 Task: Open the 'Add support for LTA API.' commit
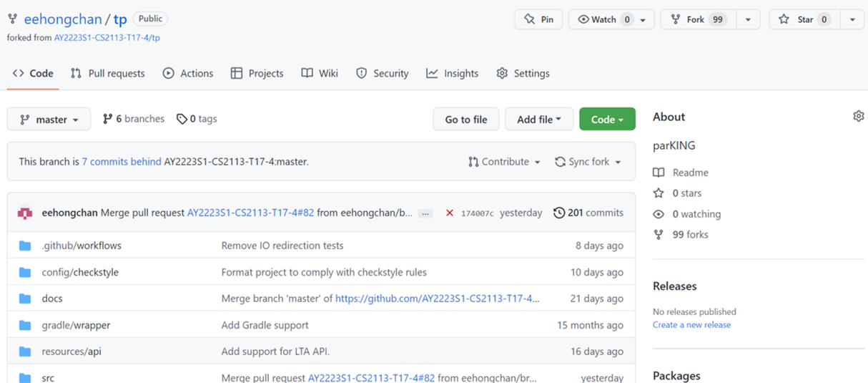275,352
